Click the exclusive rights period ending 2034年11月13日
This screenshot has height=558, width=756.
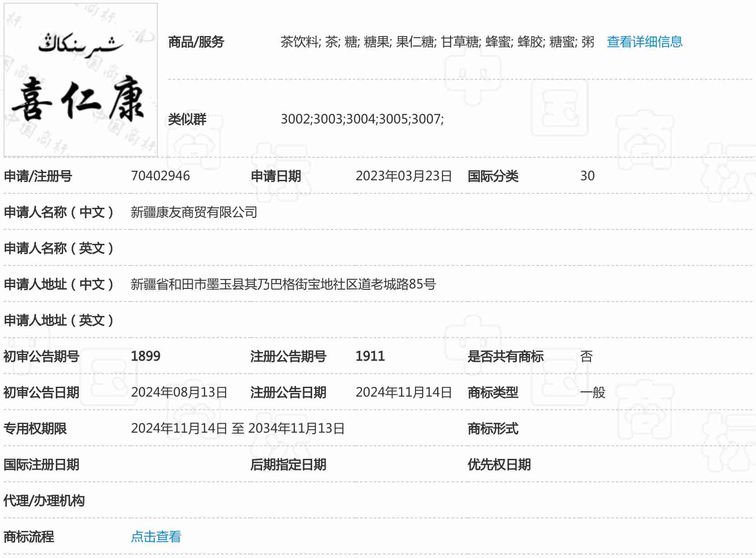coord(238,428)
